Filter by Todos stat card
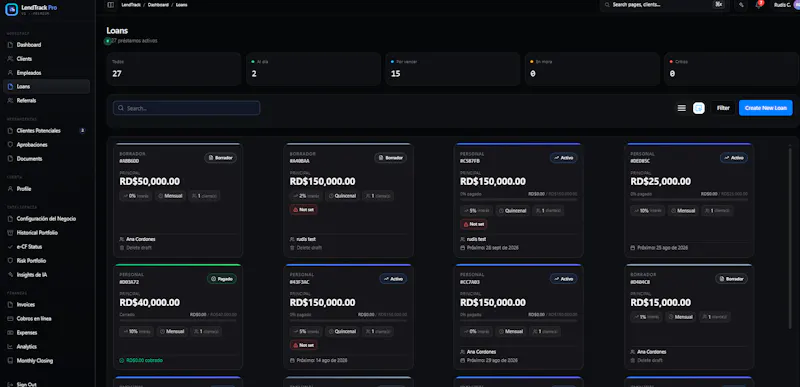800x387 pixels. coord(174,69)
